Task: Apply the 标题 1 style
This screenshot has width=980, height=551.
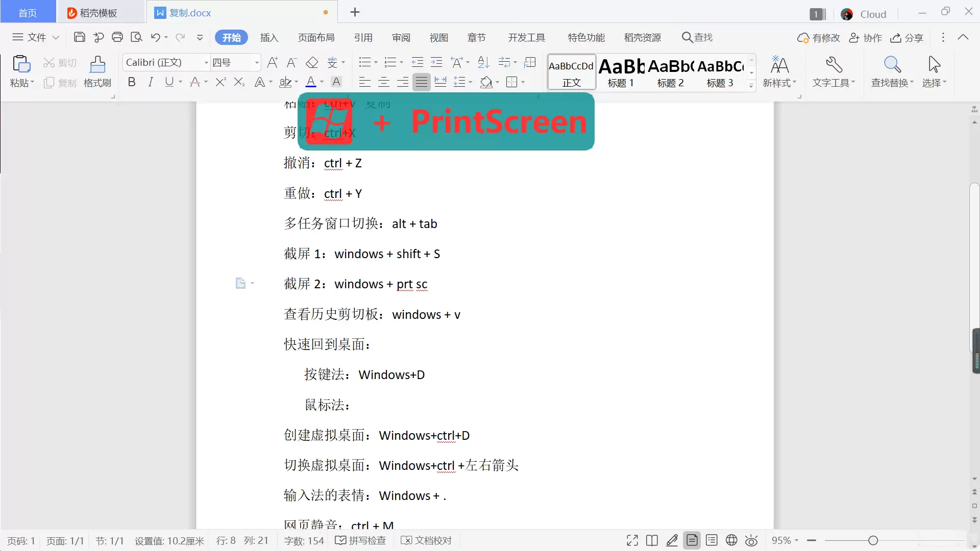Action: 621,72
